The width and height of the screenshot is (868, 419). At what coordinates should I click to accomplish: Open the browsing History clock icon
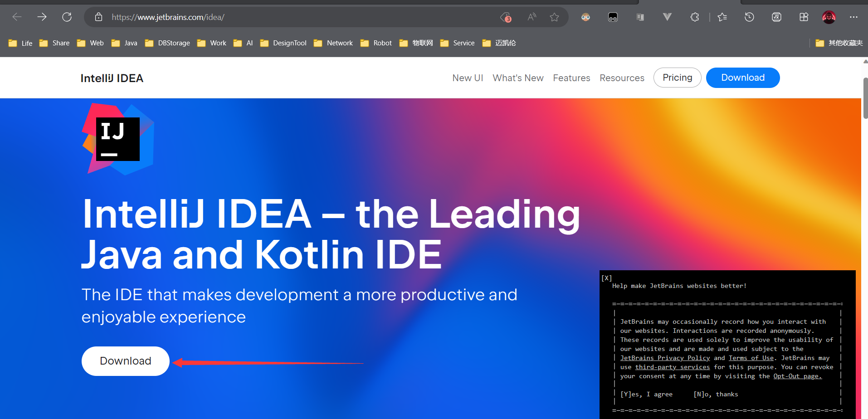(749, 17)
